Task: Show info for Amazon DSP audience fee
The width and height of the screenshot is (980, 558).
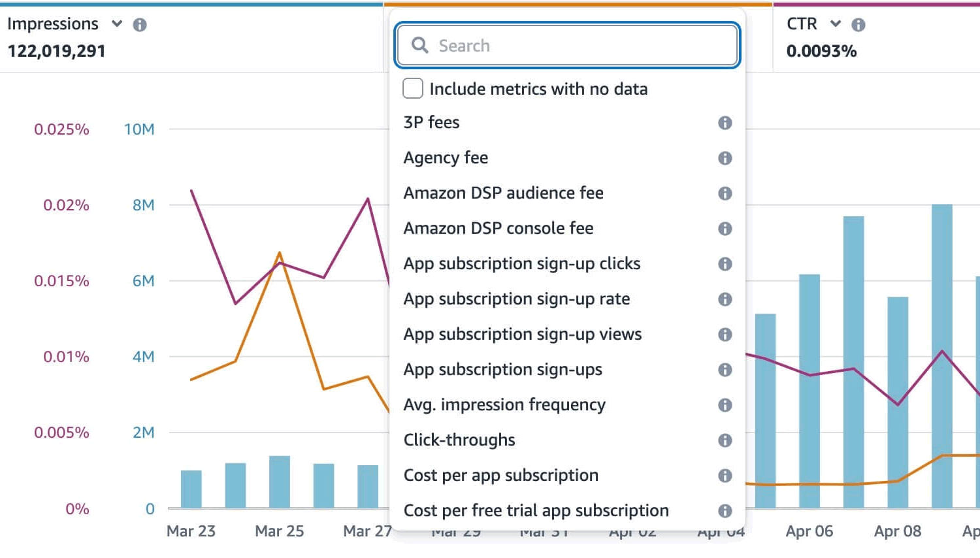Action: coord(725,193)
